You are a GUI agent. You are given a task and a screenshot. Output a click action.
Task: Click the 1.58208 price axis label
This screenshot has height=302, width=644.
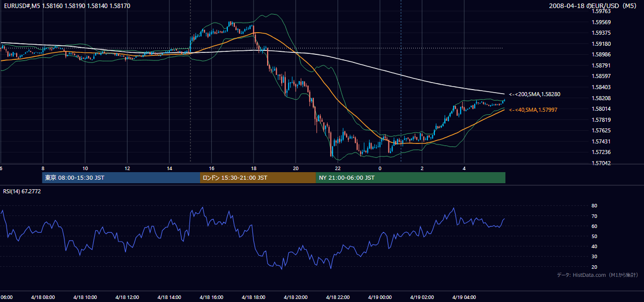(601, 98)
